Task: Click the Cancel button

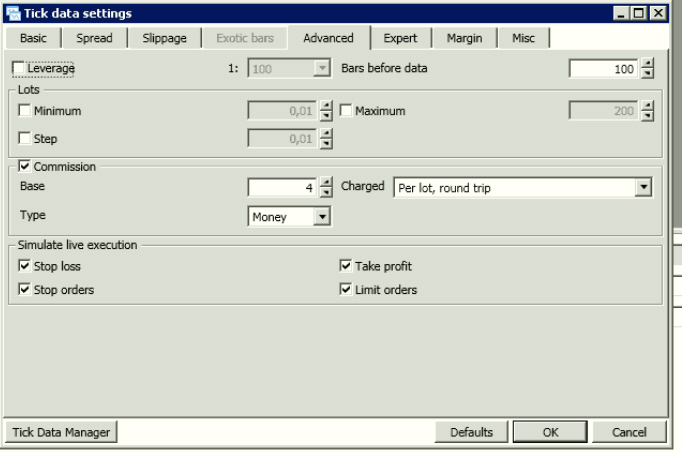Action: coord(629,432)
